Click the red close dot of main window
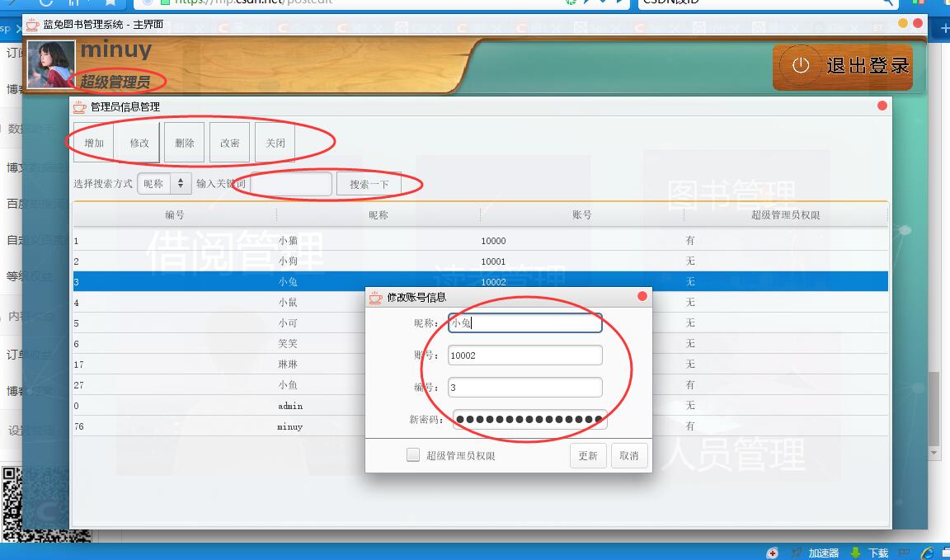 tap(917, 24)
